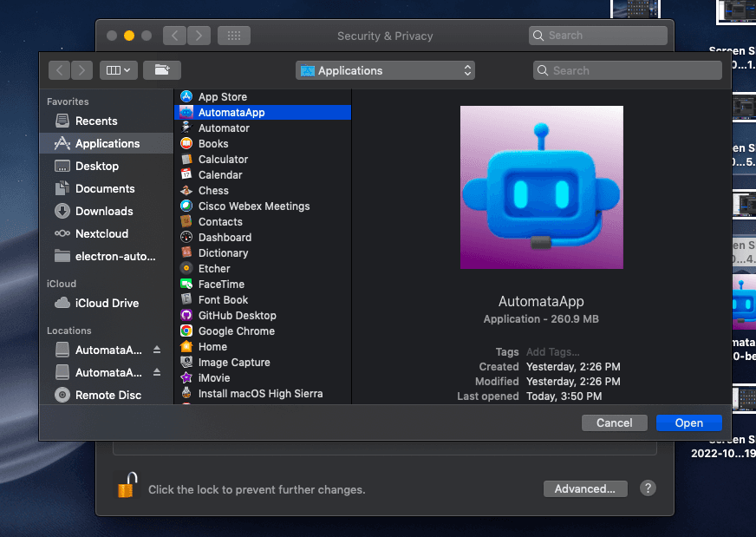Select Applications in Favorites sidebar

click(x=106, y=143)
